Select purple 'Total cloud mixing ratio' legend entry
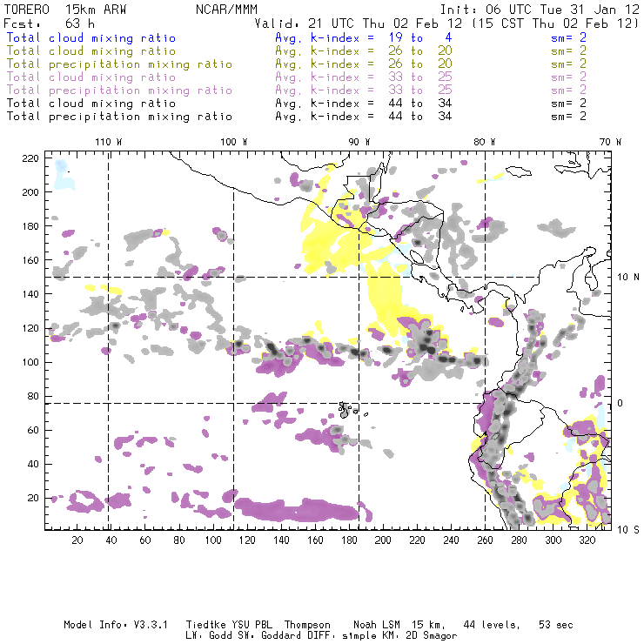 [x=91, y=77]
